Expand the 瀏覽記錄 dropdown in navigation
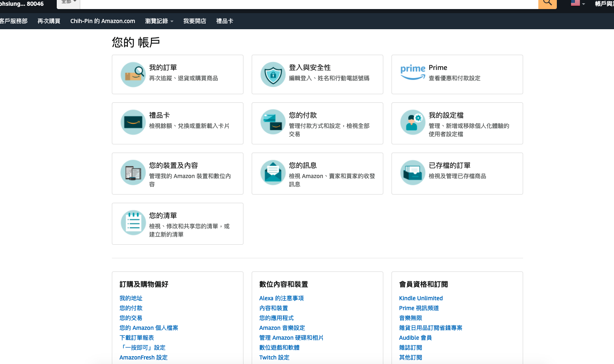This screenshot has height=364, width=614. [159, 21]
